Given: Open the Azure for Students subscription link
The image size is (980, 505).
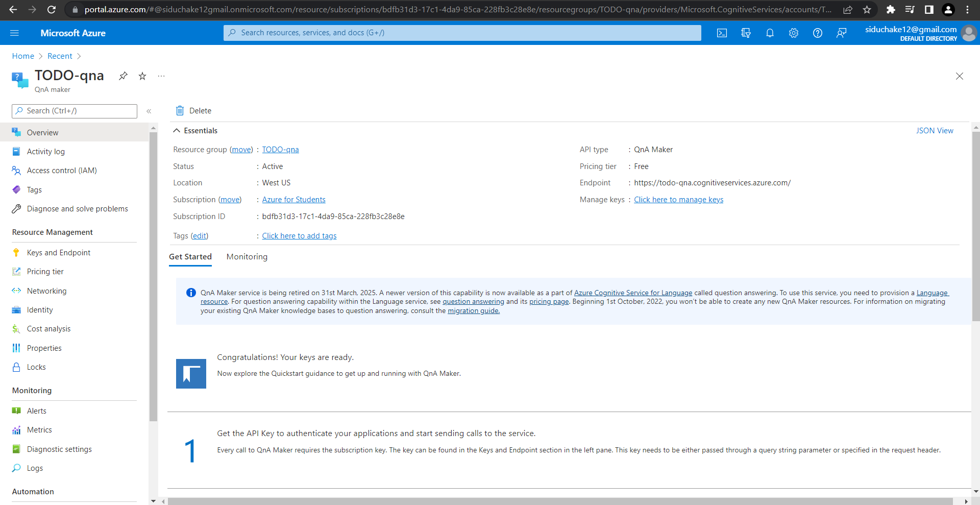Looking at the screenshot, I should click(x=293, y=200).
